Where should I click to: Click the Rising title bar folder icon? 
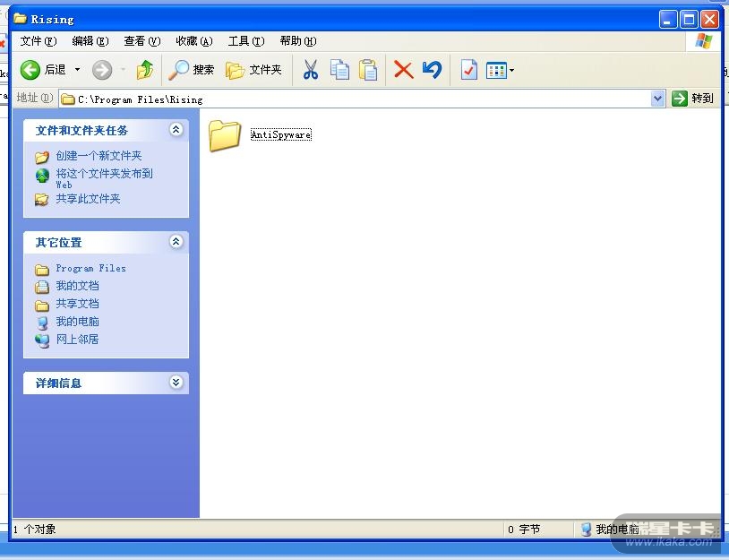[20, 19]
